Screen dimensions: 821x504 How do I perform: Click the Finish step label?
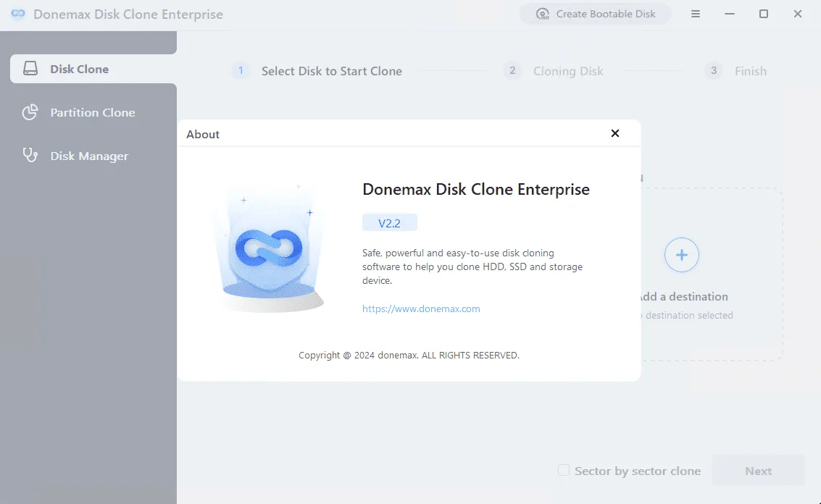[750, 71]
